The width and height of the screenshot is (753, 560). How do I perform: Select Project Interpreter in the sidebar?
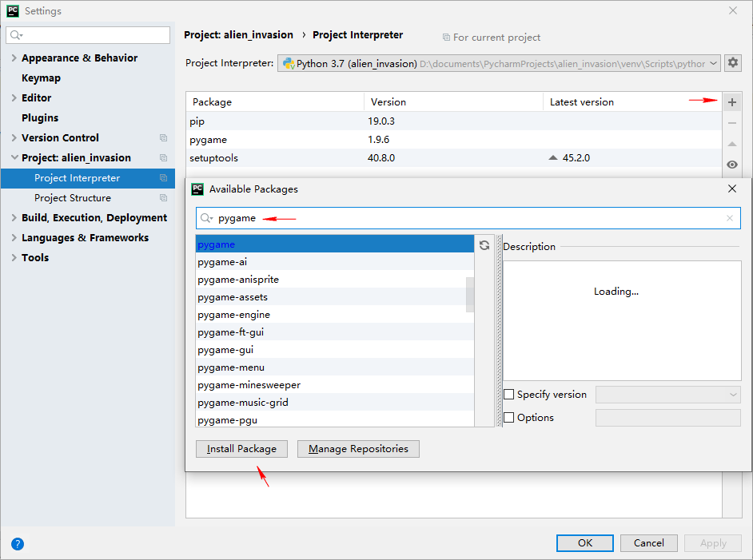point(88,178)
